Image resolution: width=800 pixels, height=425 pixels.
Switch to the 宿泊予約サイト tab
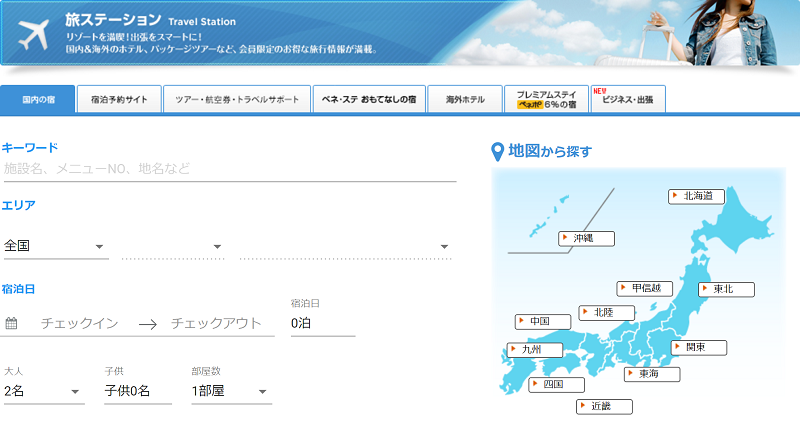pyautogui.click(x=119, y=99)
